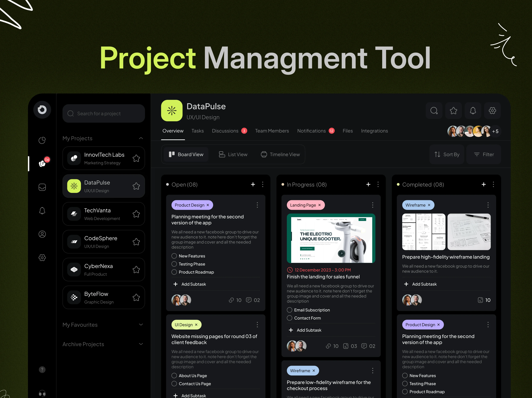Star the CyberNexa project
Viewport: 532px width, 398px height.
(136, 270)
